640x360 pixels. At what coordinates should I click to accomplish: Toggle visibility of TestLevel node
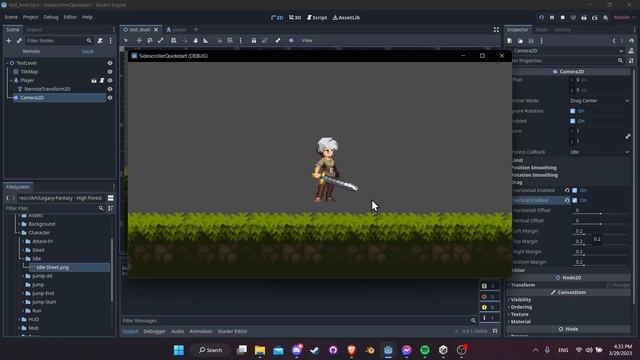[110, 63]
